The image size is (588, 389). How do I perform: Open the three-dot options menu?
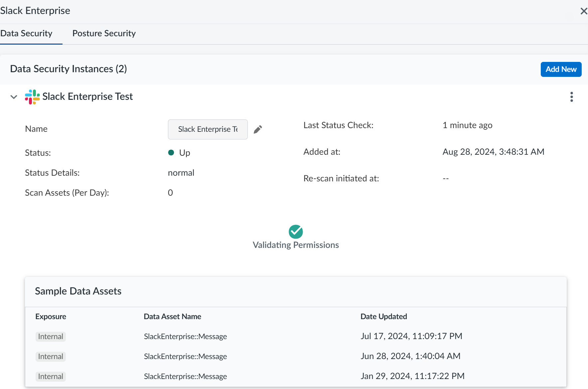571,97
